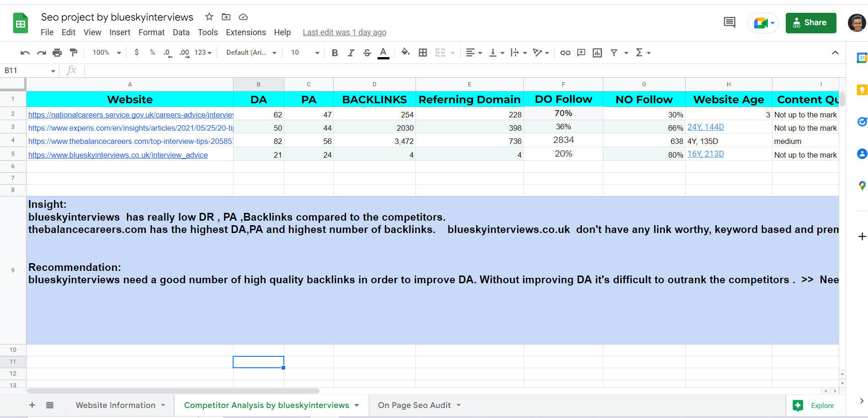This screenshot has width=868, height=418.
Task: Open the File menu
Action: tap(47, 32)
